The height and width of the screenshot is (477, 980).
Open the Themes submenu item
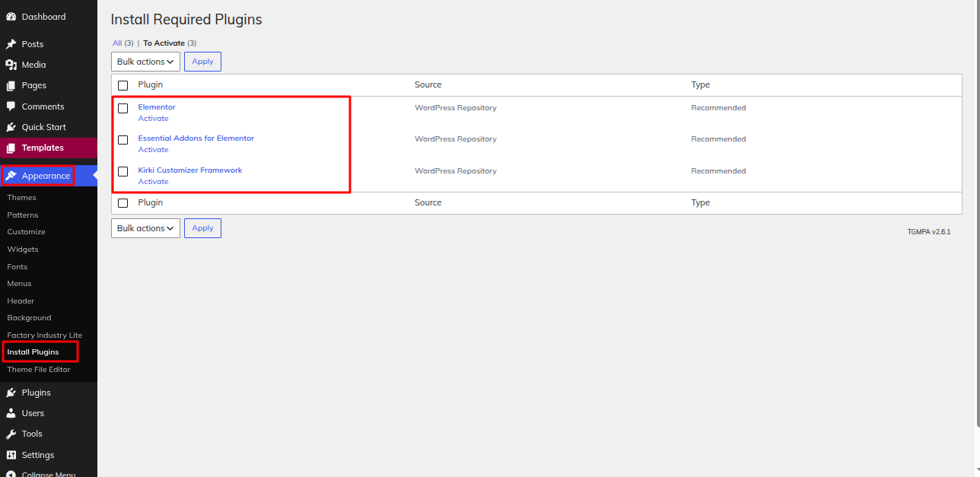[x=21, y=197]
